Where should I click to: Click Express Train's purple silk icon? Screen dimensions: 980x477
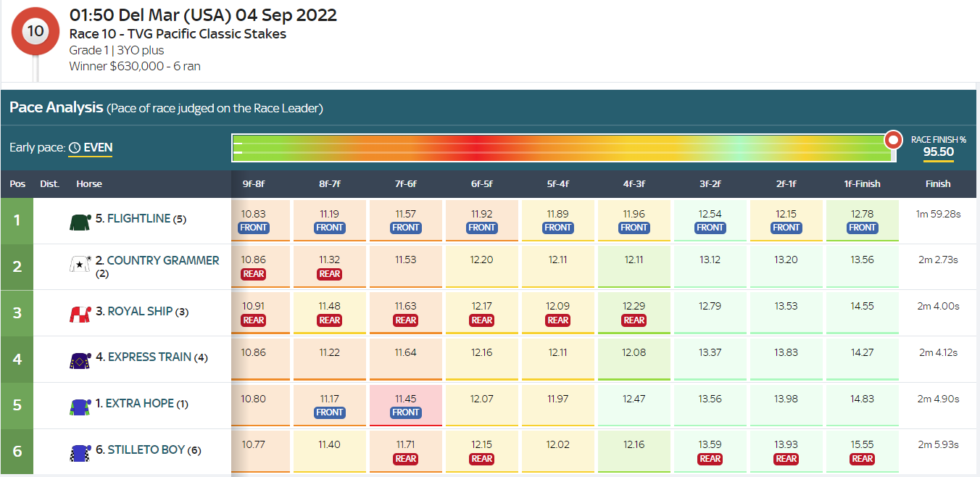(x=79, y=358)
